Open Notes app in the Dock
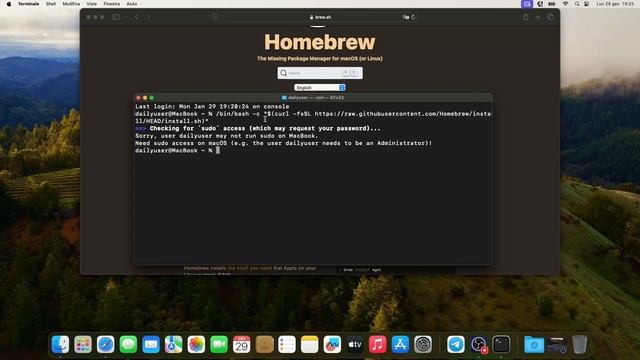Image resolution: width=640 pixels, height=360 pixels. [x=310, y=344]
